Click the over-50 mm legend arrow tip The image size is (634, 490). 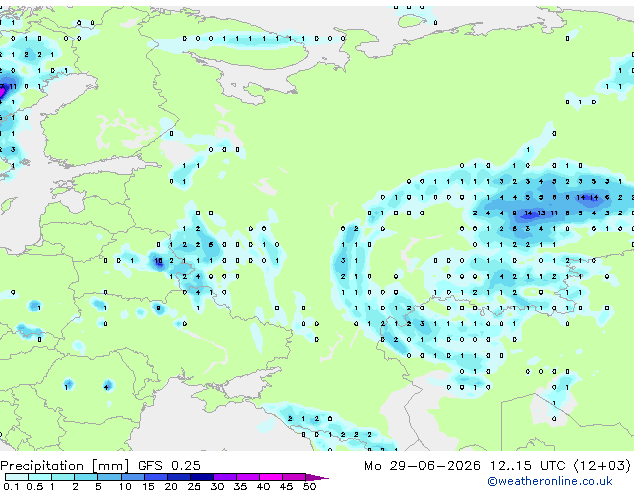coord(317,477)
